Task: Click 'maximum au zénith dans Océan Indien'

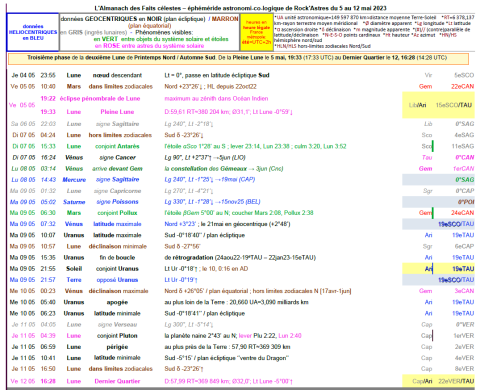Action: pos(216,99)
